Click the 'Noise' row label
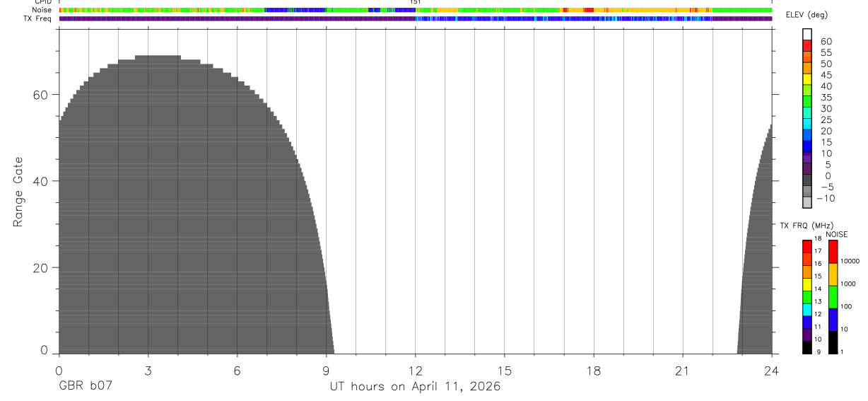The width and height of the screenshot is (868, 401). [43, 10]
